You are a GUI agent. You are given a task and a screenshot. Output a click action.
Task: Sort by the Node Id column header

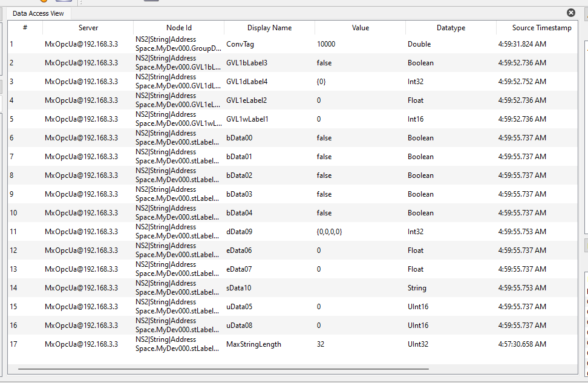pos(179,27)
